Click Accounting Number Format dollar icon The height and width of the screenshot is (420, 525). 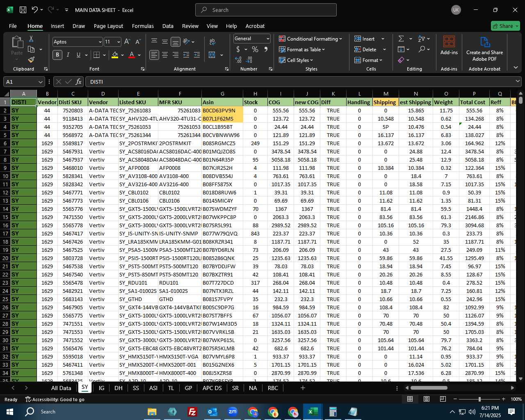(238, 49)
